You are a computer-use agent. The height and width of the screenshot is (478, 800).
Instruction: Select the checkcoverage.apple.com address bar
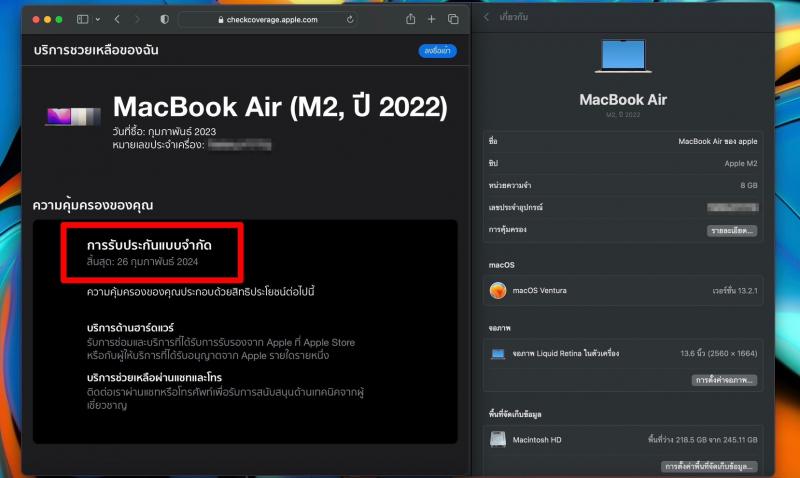(x=267, y=19)
